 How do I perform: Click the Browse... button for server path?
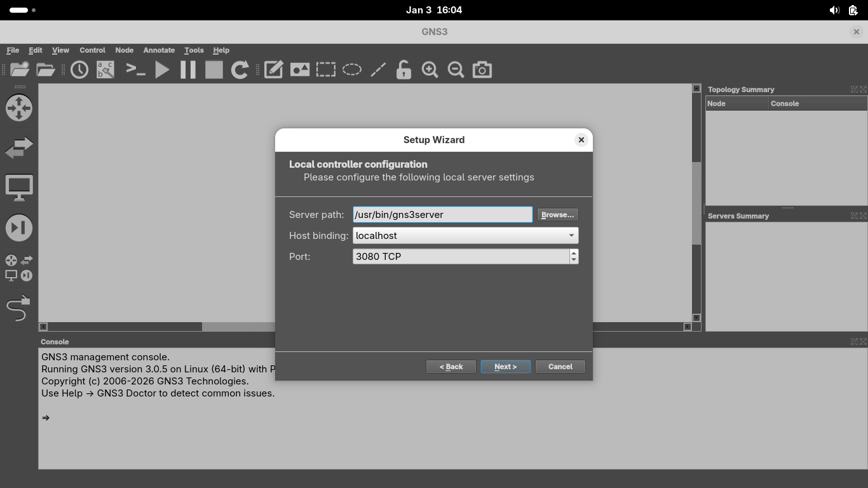coord(557,215)
